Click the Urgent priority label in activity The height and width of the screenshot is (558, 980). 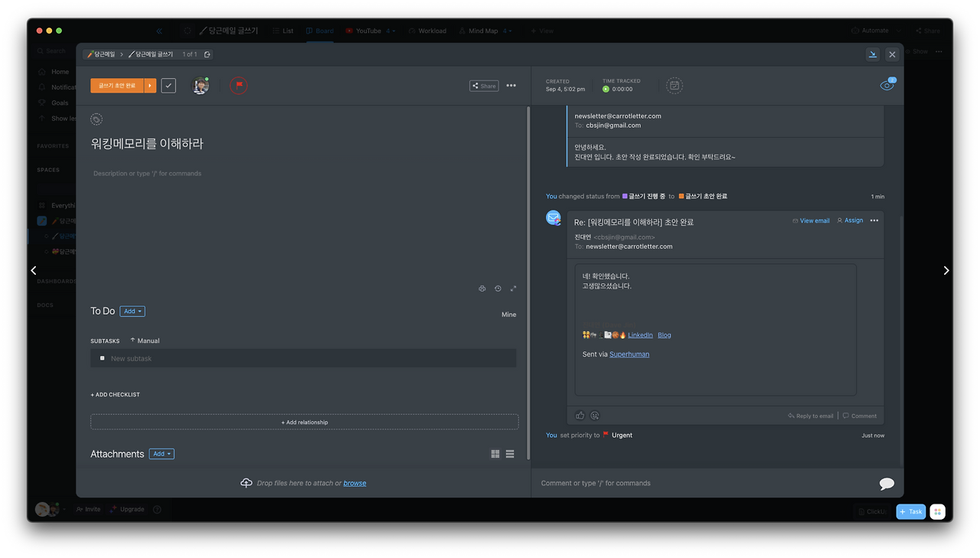pos(622,436)
